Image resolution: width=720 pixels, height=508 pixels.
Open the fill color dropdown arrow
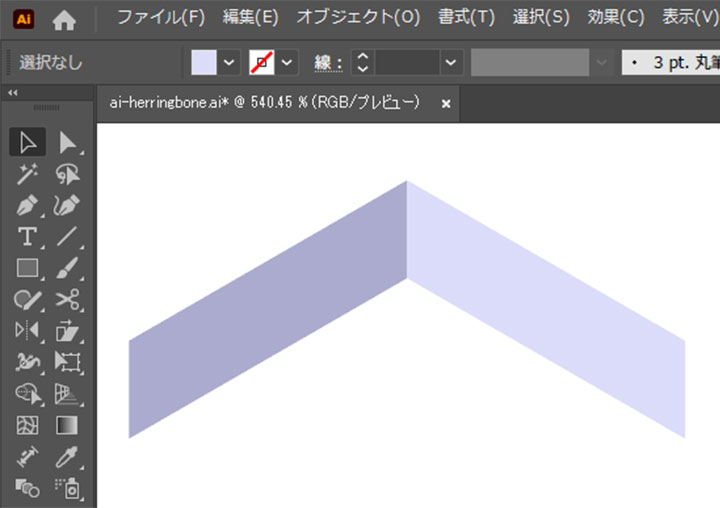point(230,62)
